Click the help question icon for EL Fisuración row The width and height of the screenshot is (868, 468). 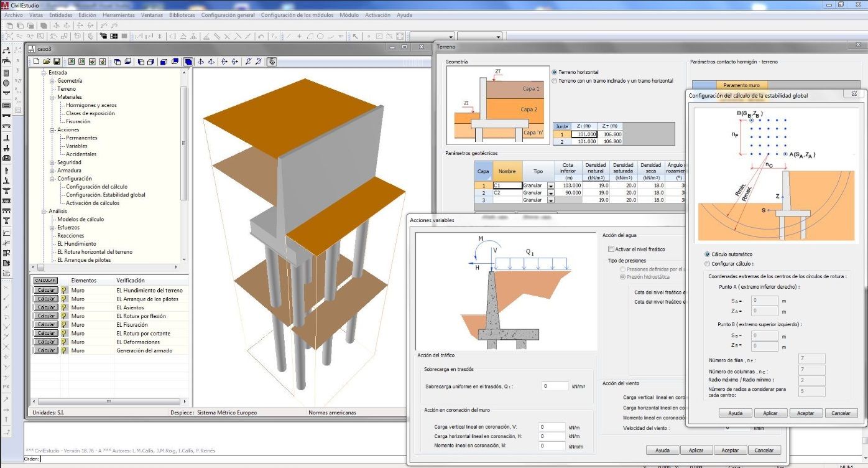tap(64, 324)
